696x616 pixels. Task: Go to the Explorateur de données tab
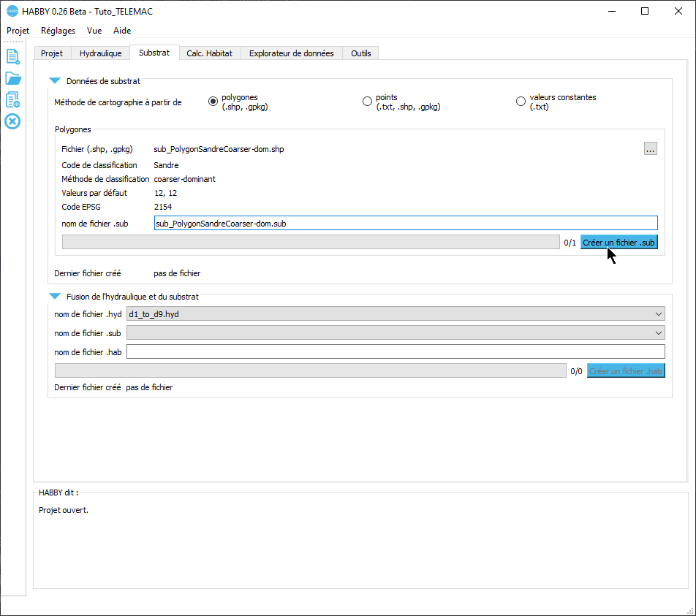coord(291,53)
